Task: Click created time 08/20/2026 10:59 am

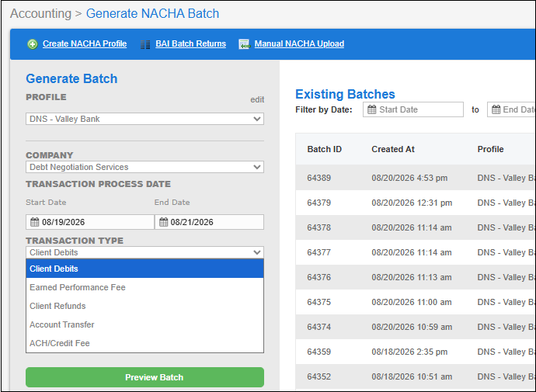Action: [412, 327]
